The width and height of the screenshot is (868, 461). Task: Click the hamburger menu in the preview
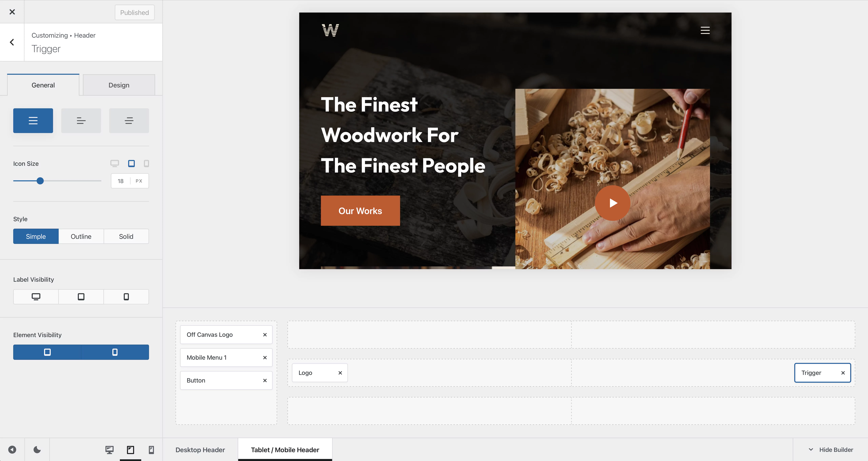705,30
